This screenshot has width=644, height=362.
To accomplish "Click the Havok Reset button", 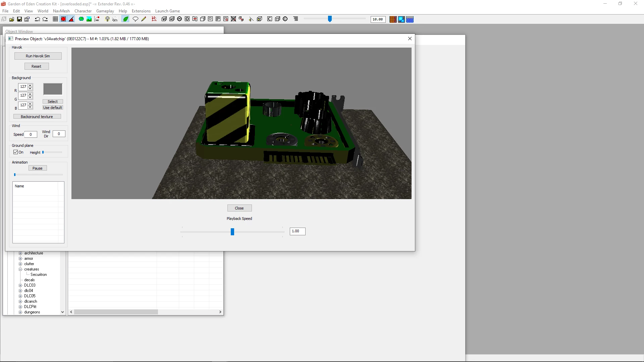I will [x=37, y=66].
